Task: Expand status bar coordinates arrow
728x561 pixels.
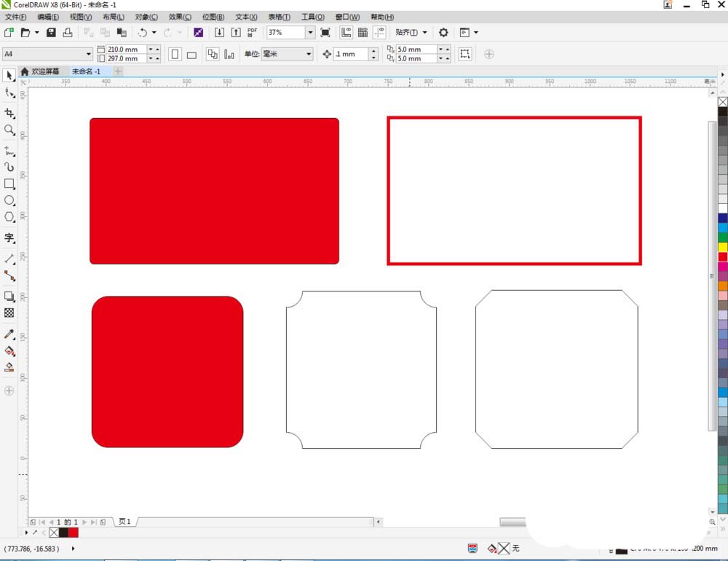Action: point(73,549)
